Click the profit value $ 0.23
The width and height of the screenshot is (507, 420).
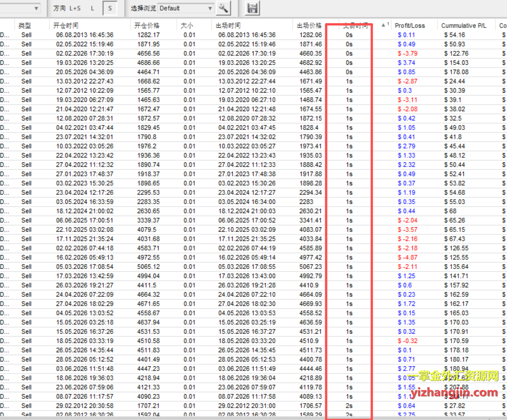point(406,294)
